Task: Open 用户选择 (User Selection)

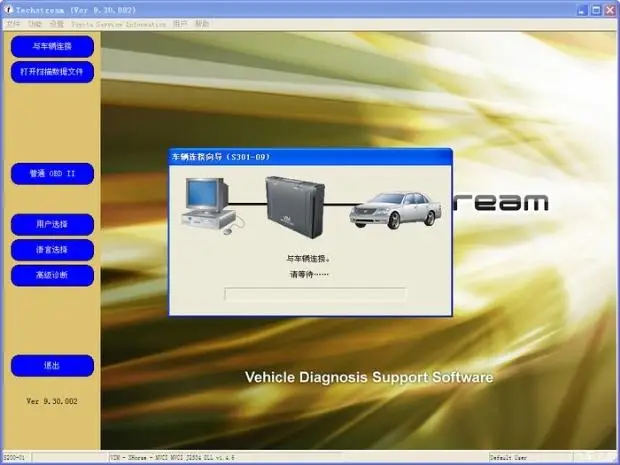Action: coord(52,225)
